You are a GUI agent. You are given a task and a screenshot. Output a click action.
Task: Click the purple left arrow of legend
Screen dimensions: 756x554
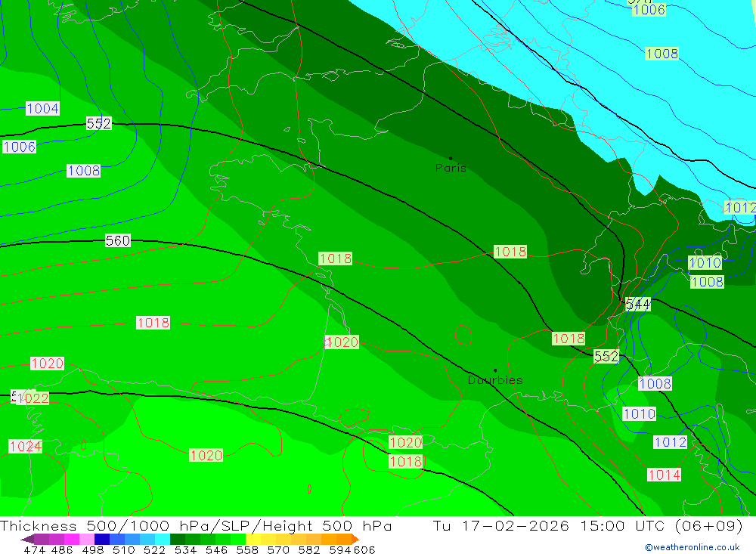(27, 539)
